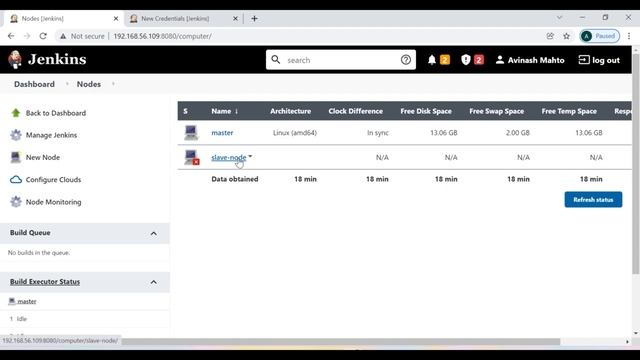This screenshot has width=640, height=360.
Task: Click the 'In sync' clock difference cell
Action: click(x=378, y=133)
